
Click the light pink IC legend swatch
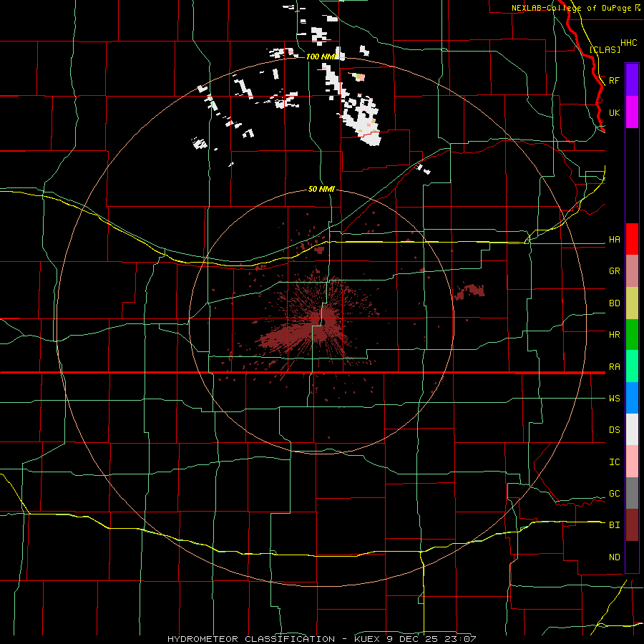pos(632,462)
